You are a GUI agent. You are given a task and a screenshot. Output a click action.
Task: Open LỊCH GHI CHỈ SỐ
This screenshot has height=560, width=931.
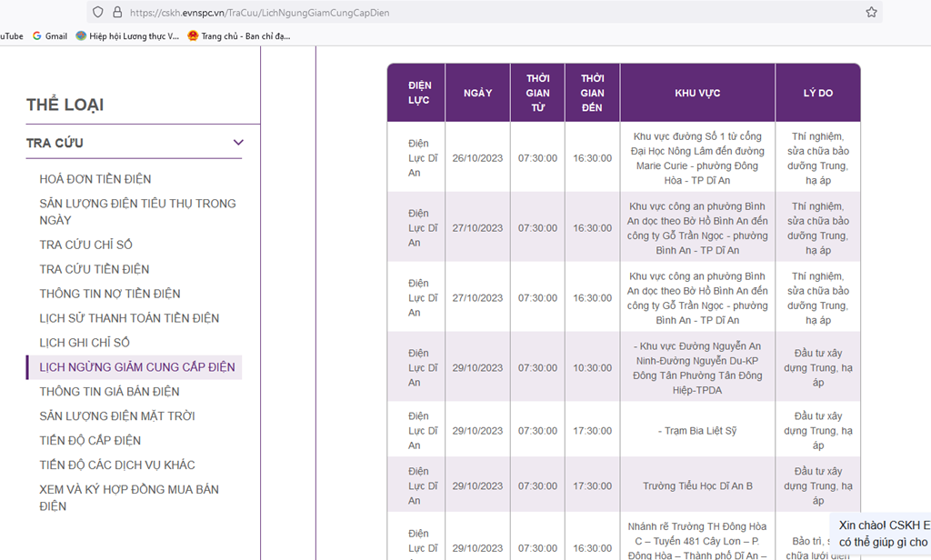click(x=85, y=343)
